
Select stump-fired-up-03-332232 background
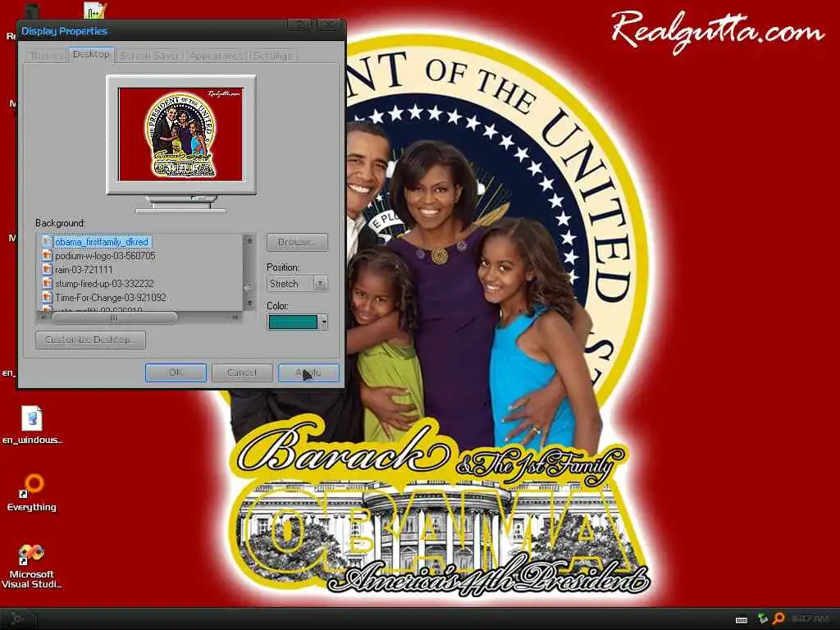click(x=104, y=284)
